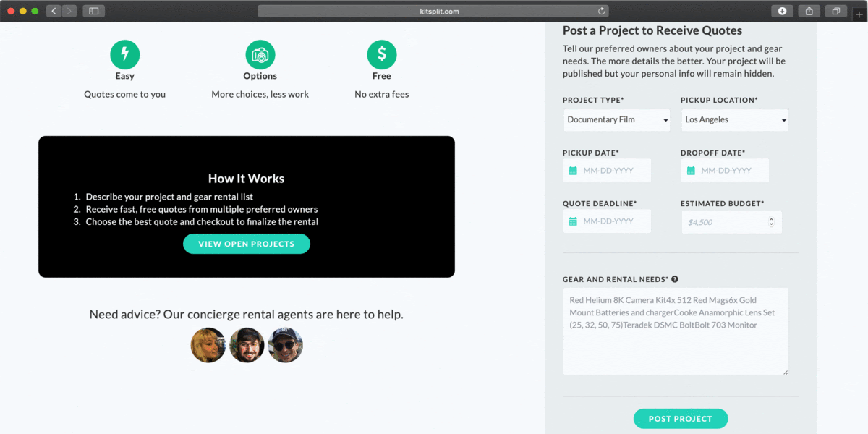Click the camera Options icon
This screenshot has width=868, height=434.
point(260,54)
